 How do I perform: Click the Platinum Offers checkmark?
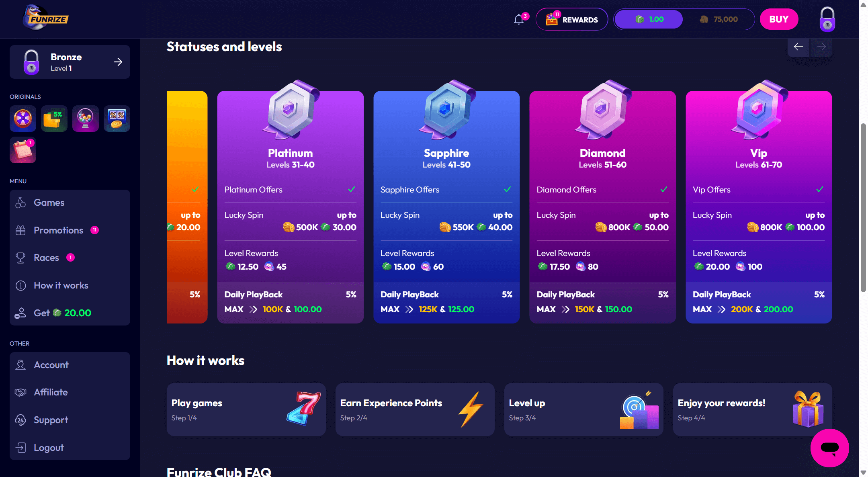[x=352, y=189]
